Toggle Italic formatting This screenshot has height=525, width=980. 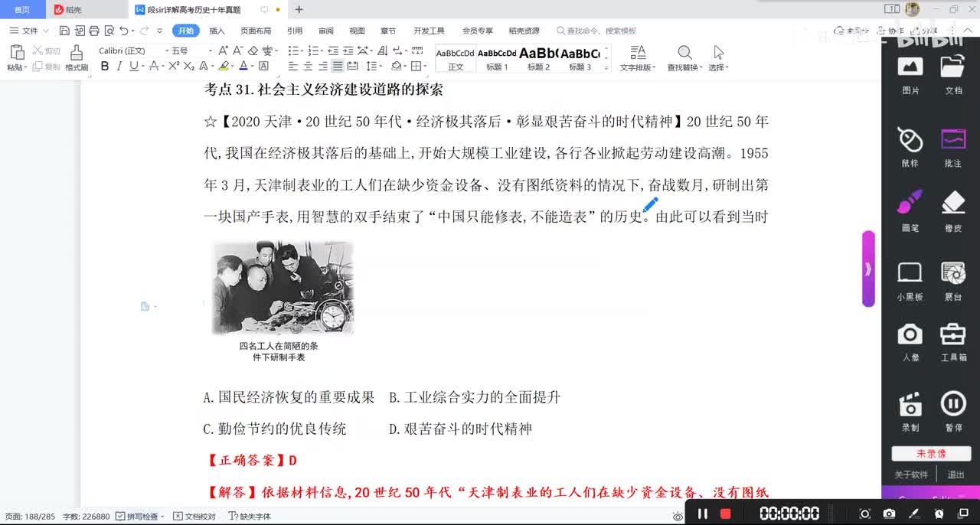[119, 67]
